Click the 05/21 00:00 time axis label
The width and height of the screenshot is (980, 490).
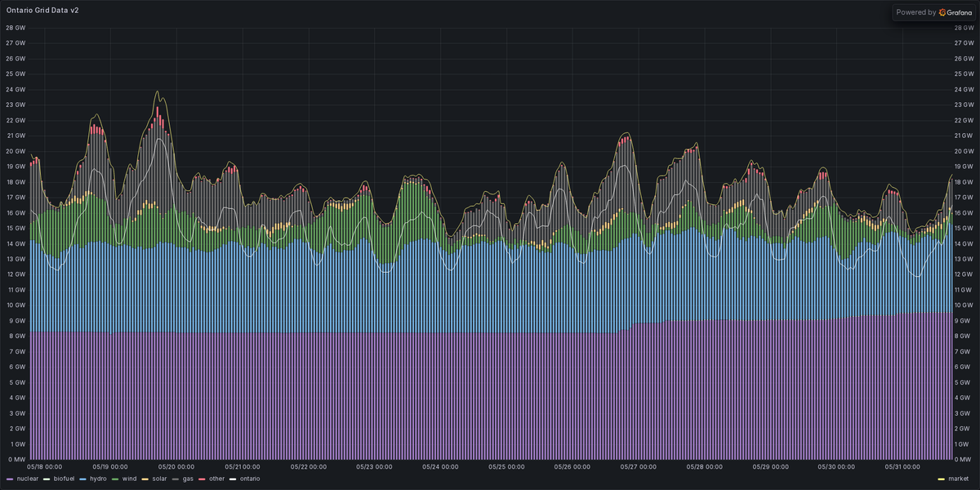pos(243,467)
